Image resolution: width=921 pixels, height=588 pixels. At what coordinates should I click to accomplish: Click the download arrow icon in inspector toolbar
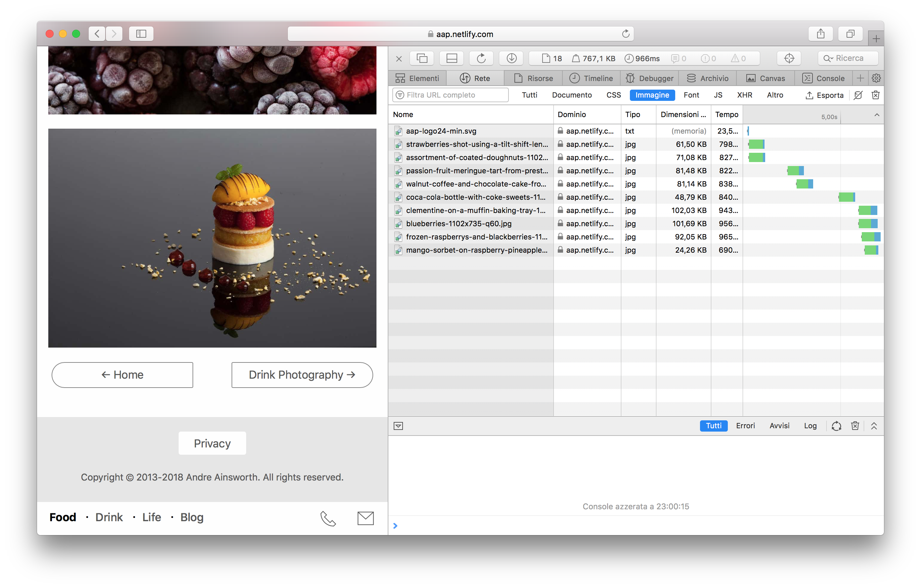(511, 58)
